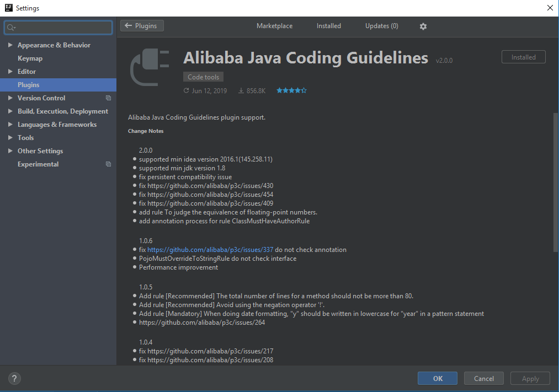
Task: Expand the Tools settings section
Action: (11, 137)
